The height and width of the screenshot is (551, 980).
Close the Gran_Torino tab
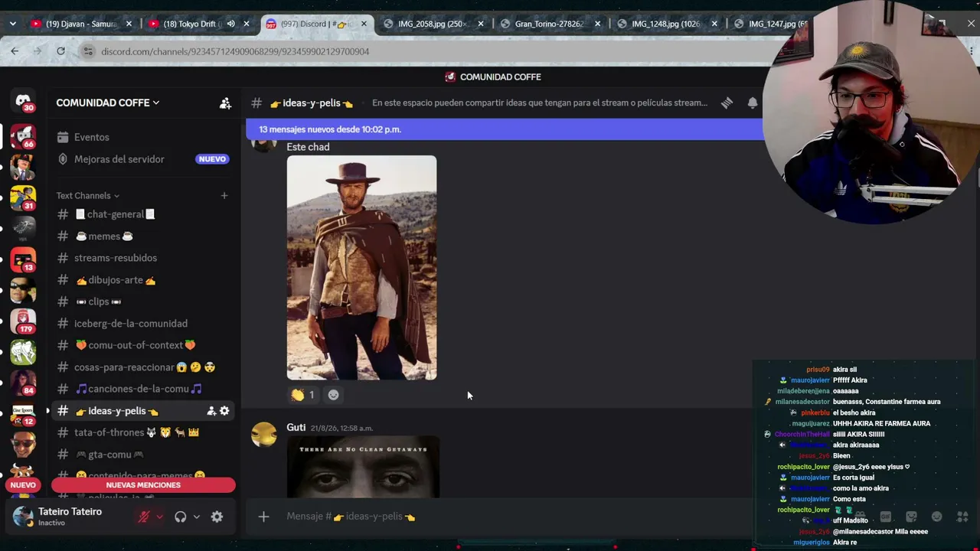coord(597,24)
